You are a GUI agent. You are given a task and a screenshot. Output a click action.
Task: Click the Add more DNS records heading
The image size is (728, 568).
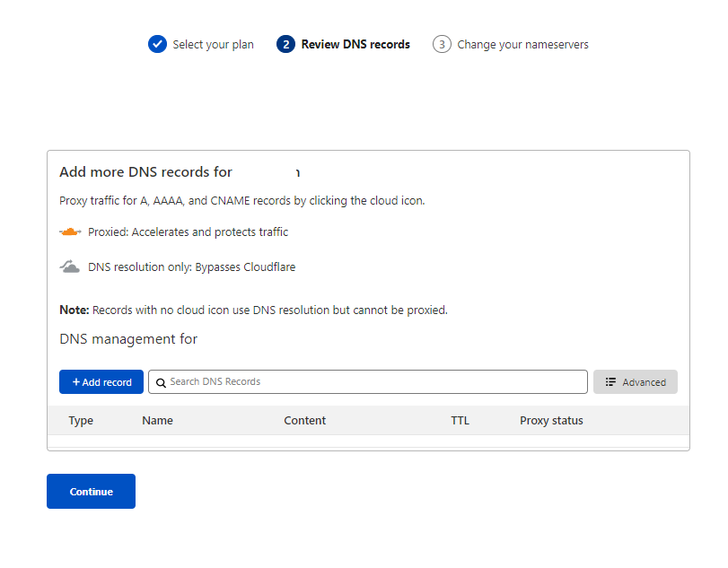pyautogui.click(x=145, y=171)
